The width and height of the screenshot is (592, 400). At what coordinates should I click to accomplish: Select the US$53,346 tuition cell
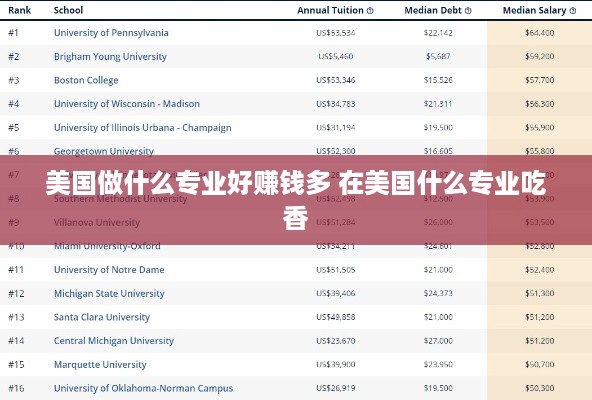(336, 80)
